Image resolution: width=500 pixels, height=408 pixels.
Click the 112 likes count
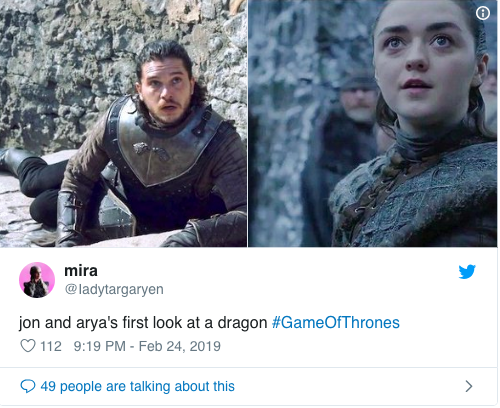(x=51, y=346)
